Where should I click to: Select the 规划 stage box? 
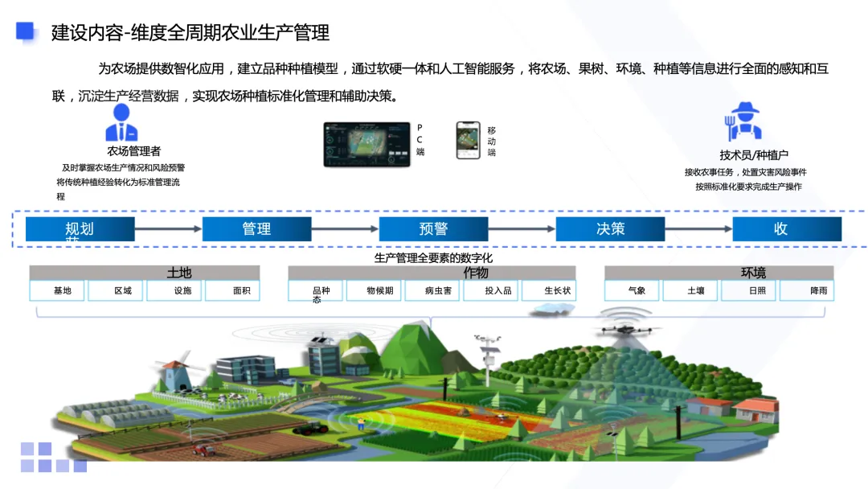coord(80,228)
